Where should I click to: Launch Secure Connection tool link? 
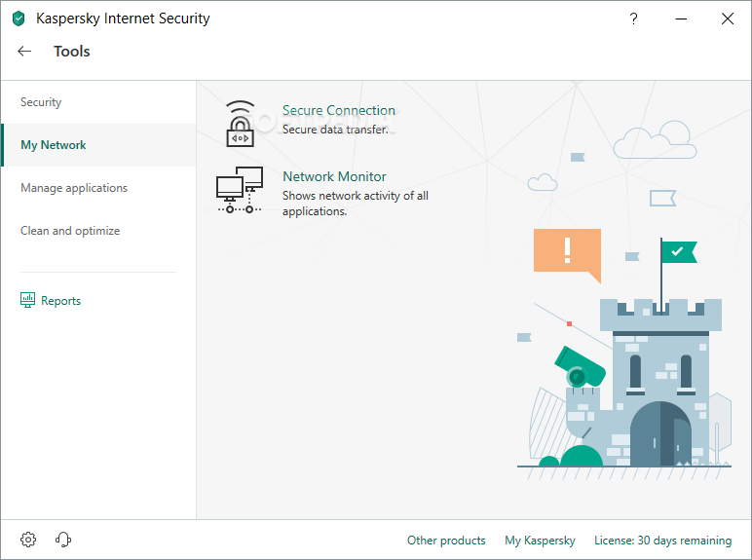pyautogui.click(x=339, y=110)
